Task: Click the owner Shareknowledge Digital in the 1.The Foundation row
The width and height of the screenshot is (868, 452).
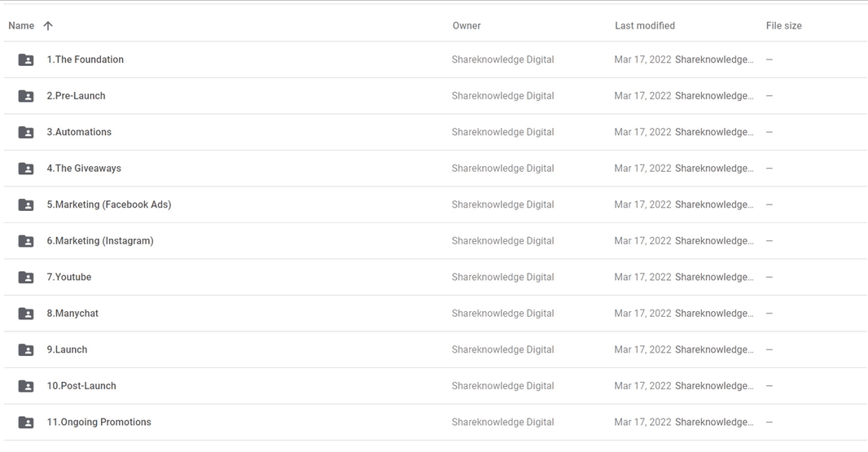Action: click(502, 59)
